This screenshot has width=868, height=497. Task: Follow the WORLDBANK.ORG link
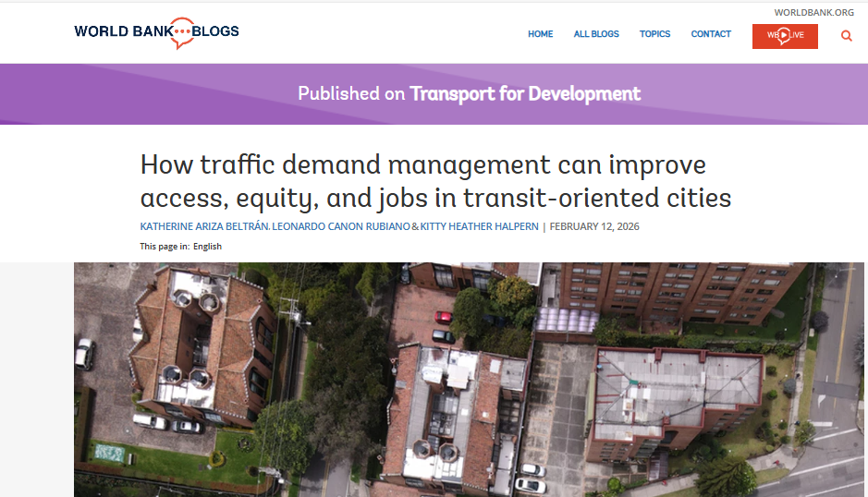813,12
